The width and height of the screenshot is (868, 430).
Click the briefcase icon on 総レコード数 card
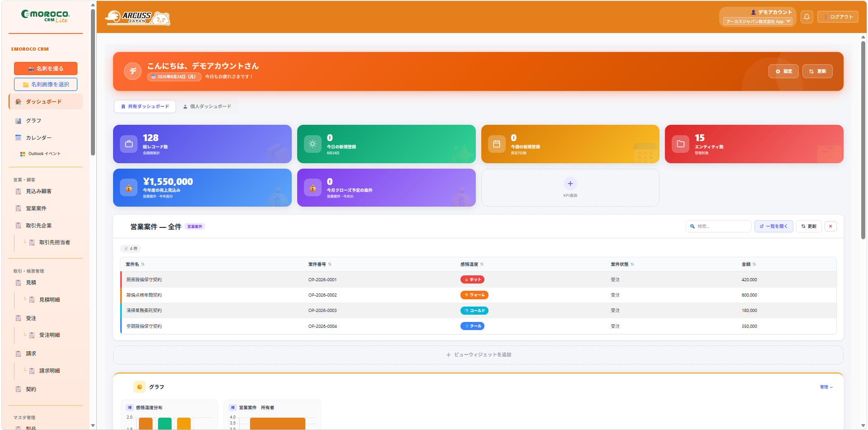click(129, 144)
